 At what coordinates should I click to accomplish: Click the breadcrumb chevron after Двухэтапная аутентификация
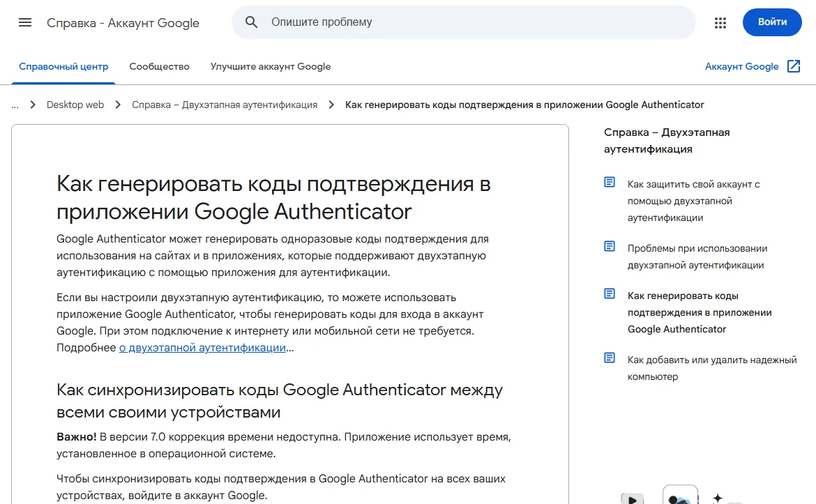(331, 105)
